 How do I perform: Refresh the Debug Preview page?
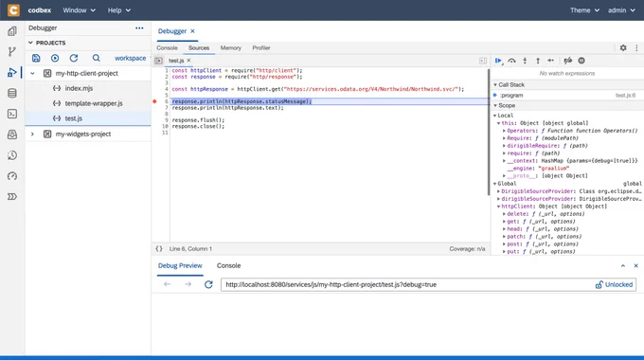click(x=208, y=284)
